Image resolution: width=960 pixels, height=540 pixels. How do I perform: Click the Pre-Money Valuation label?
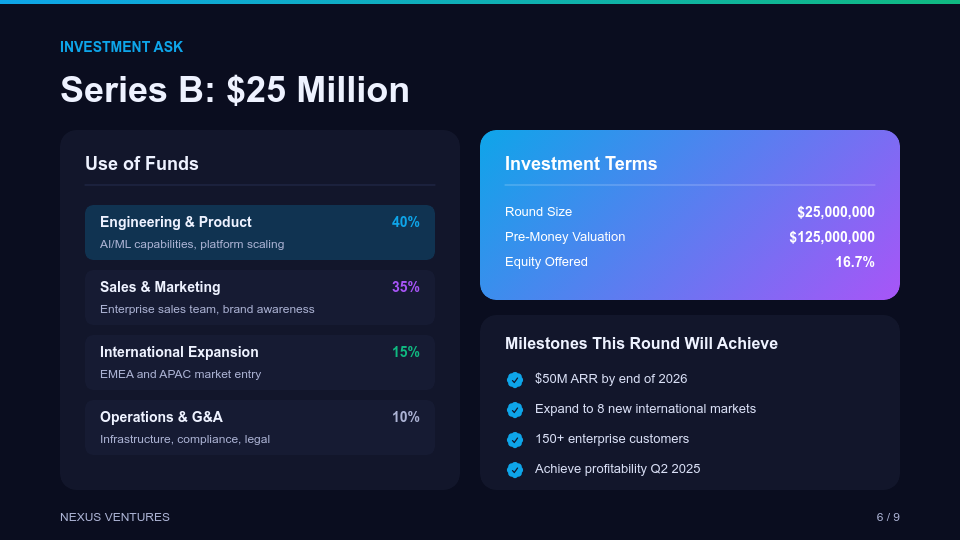click(x=565, y=237)
